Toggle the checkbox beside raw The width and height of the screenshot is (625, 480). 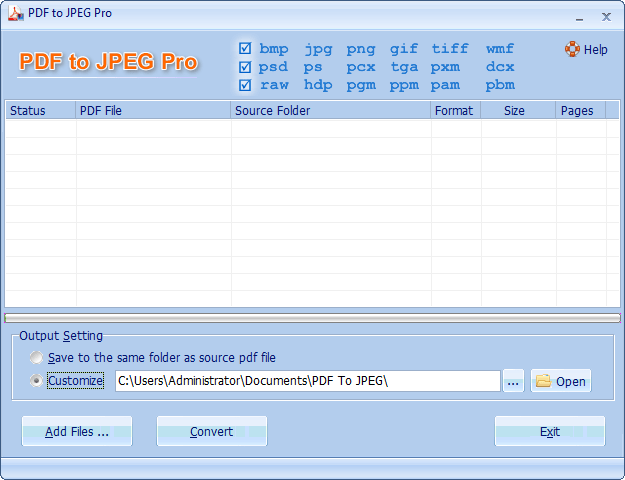(x=245, y=85)
